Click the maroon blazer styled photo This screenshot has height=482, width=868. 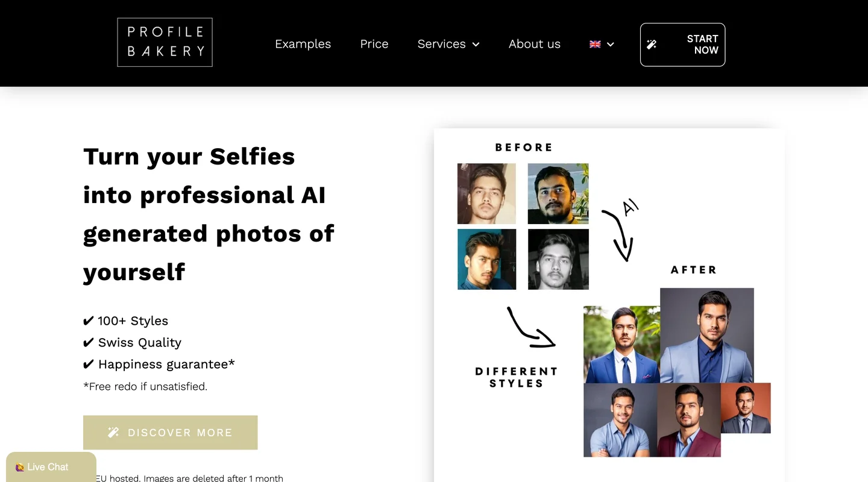(689, 420)
